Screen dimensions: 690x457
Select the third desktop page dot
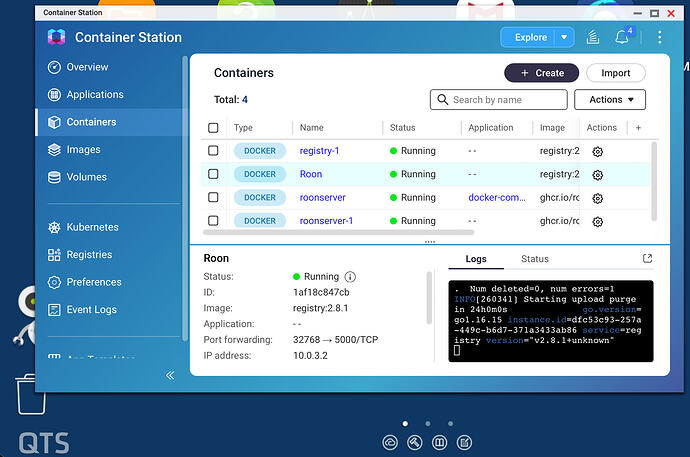450,424
